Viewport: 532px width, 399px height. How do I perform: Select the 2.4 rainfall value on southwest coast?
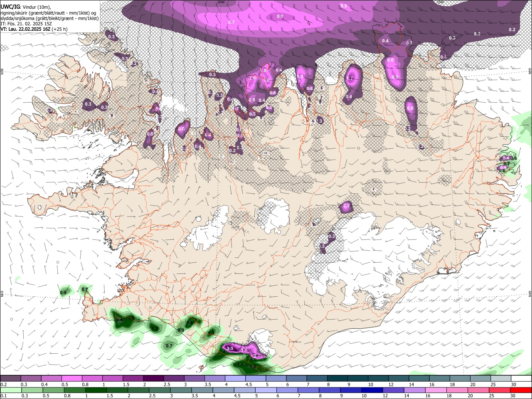coord(119,320)
